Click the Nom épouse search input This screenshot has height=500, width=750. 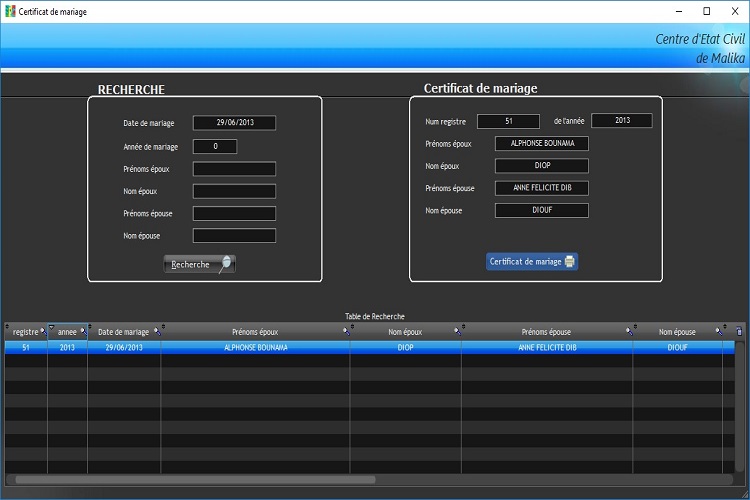233,236
